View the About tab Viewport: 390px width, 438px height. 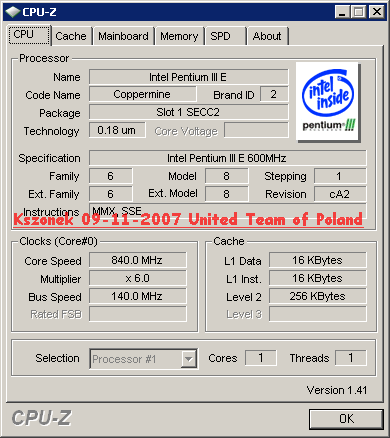click(267, 36)
